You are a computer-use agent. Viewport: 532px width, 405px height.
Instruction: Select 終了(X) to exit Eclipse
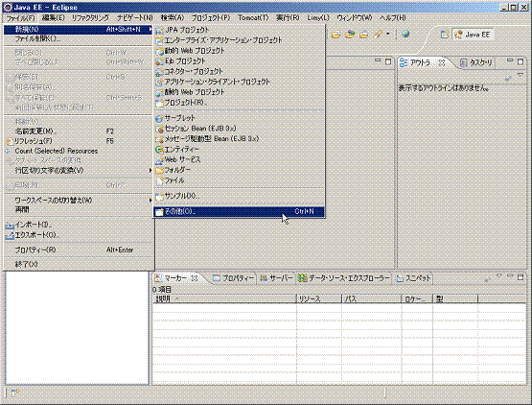(79, 264)
